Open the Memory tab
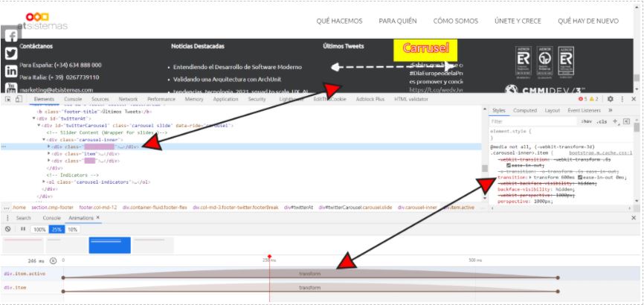The height and width of the screenshot is (305, 644). click(x=194, y=99)
